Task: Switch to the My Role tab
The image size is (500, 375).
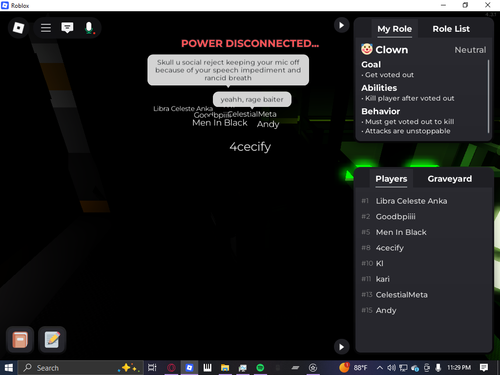Action: coord(395,29)
